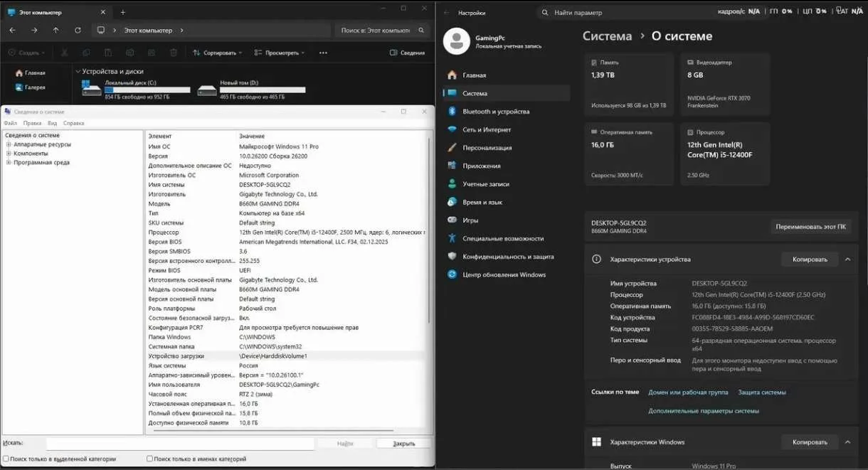Click New Volume D usage bar
The image size is (868, 470).
263,90
